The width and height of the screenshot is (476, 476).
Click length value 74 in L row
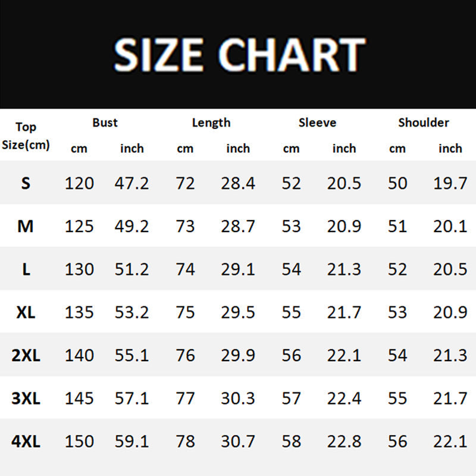tap(185, 270)
